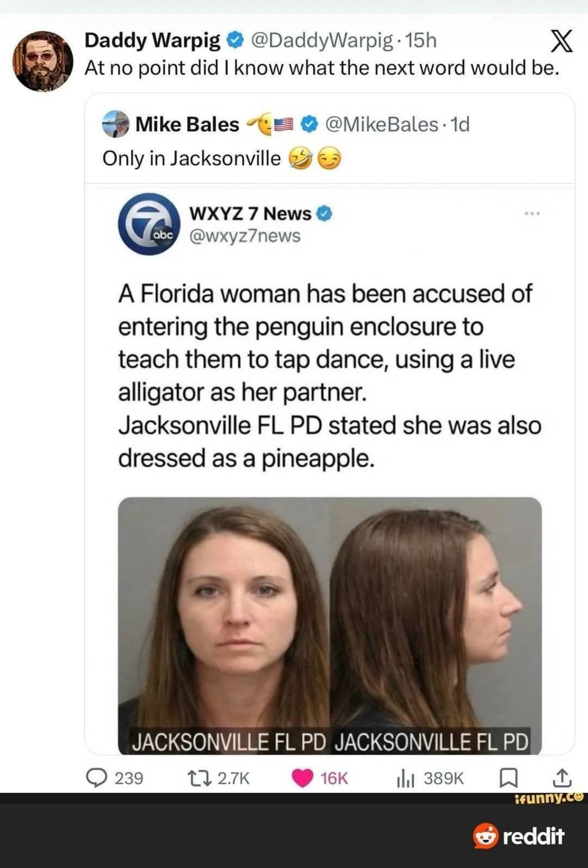Like the post with heart icon
The image size is (588, 868).
point(302,778)
